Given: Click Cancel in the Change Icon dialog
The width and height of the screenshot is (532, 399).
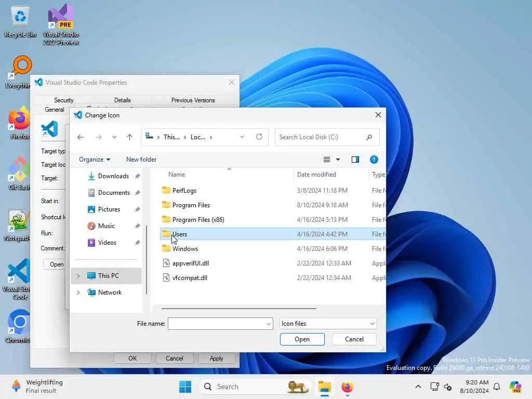Looking at the screenshot, I should [354, 339].
